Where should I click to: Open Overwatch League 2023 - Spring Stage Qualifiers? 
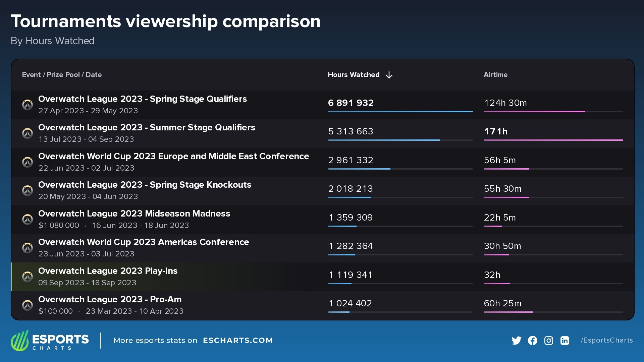pyautogui.click(x=143, y=99)
